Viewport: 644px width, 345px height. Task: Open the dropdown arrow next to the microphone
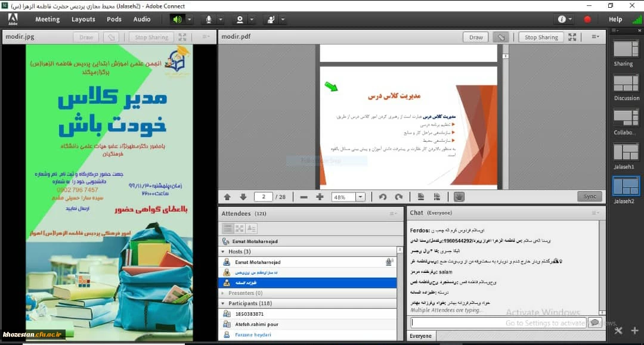point(221,19)
